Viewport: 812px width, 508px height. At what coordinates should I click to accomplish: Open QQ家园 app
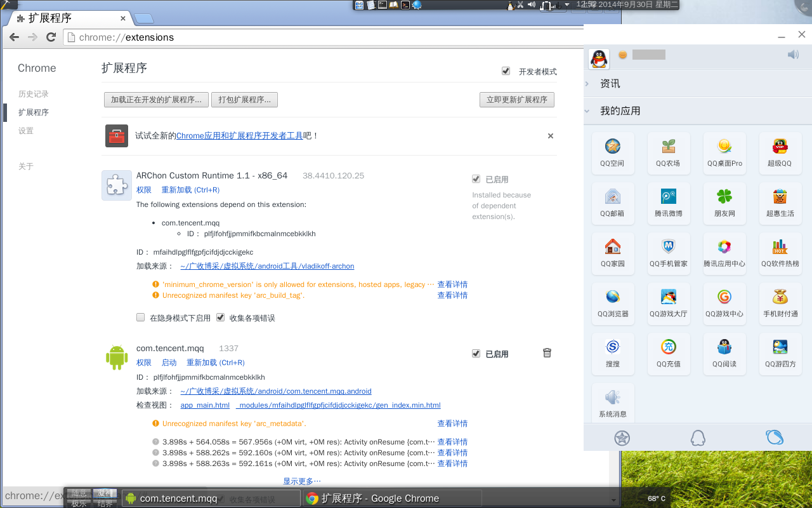point(612,253)
